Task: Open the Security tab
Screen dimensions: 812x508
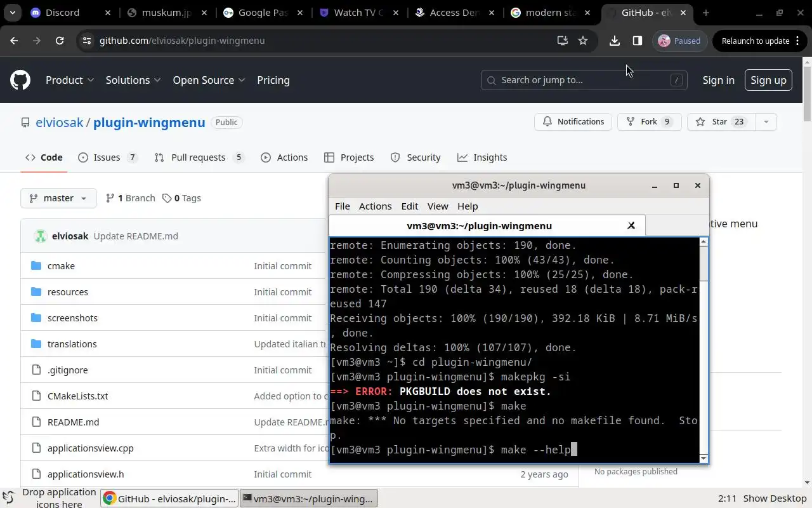Action: [416, 157]
